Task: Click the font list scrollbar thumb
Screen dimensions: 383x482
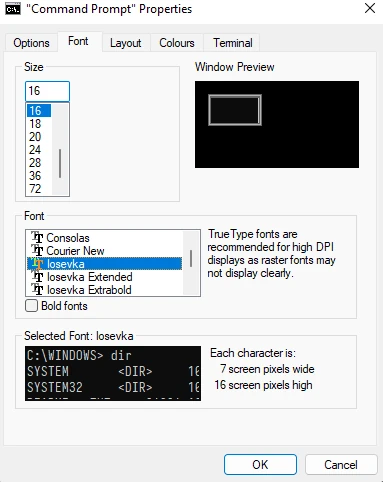Action: [191, 258]
